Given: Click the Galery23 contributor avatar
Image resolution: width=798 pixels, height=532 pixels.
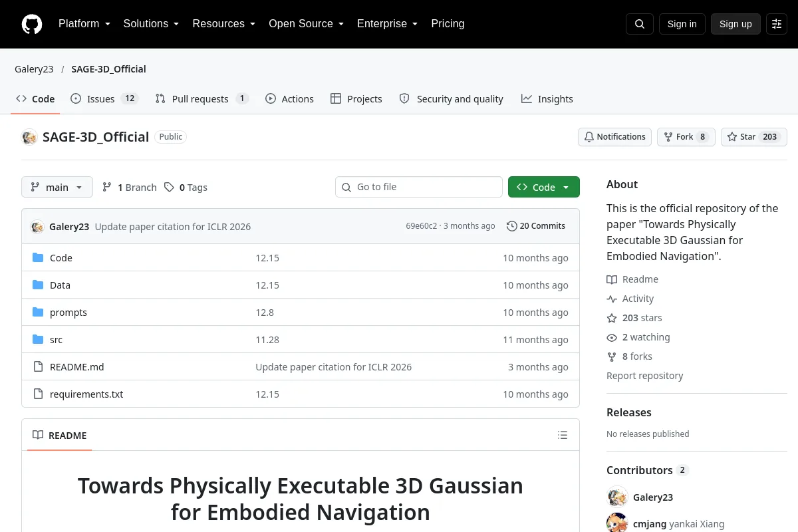Looking at the screenshot, I should [617, 497].
